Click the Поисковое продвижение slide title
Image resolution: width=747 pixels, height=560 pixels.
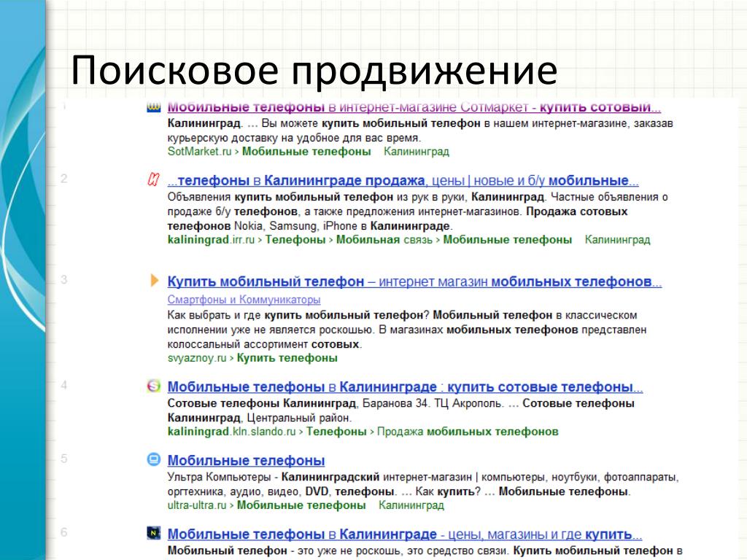pyautogui.click(x=314, y=71)
